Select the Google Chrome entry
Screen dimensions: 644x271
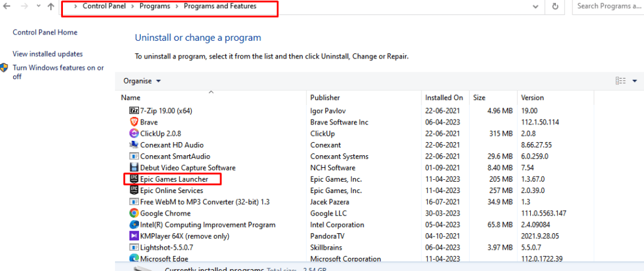[x=165, y=213]
